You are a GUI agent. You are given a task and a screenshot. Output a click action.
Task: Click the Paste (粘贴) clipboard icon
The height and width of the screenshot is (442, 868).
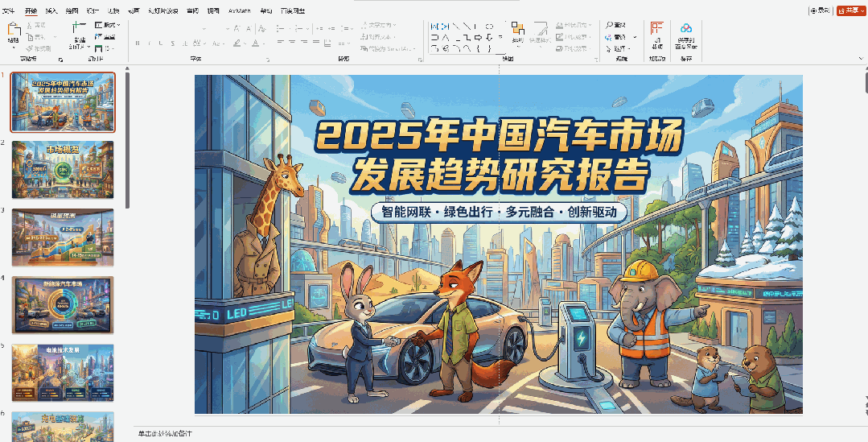14,29
